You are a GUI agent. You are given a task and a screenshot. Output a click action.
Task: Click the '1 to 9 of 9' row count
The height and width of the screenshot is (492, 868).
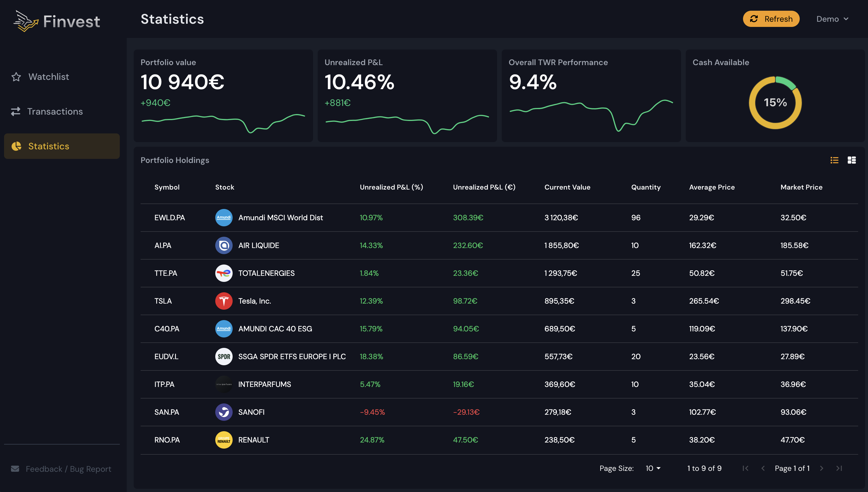[705, 468]
